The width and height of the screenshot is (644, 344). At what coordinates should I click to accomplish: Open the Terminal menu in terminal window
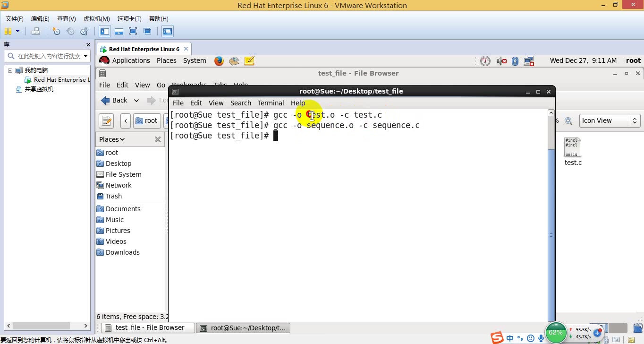pyautogui.click(x=271, y=103)
